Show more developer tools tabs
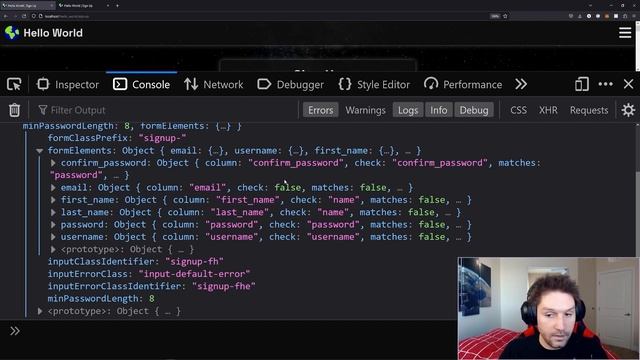 (x=521, y=84)
